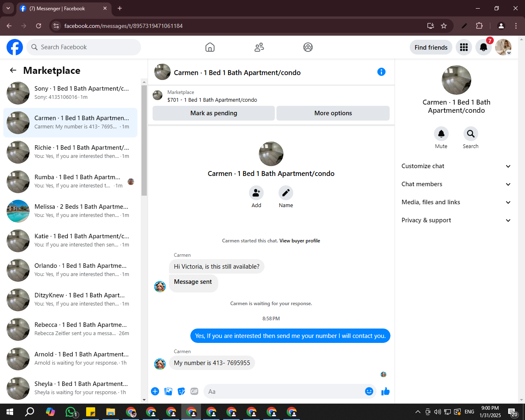The width and height of the screenshot is (525, 420).
Task: Click Carmen's avatar beside her number message
Action: click(x=160, y=364)
